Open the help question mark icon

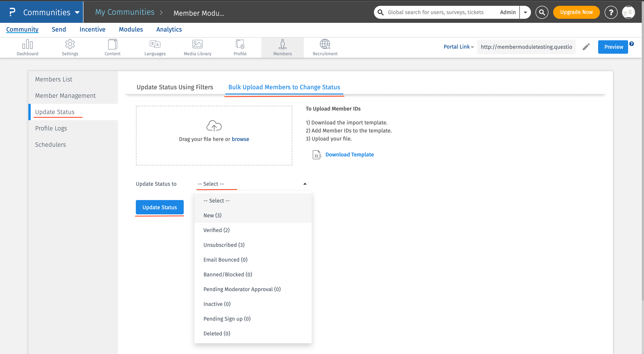point(611,12)
